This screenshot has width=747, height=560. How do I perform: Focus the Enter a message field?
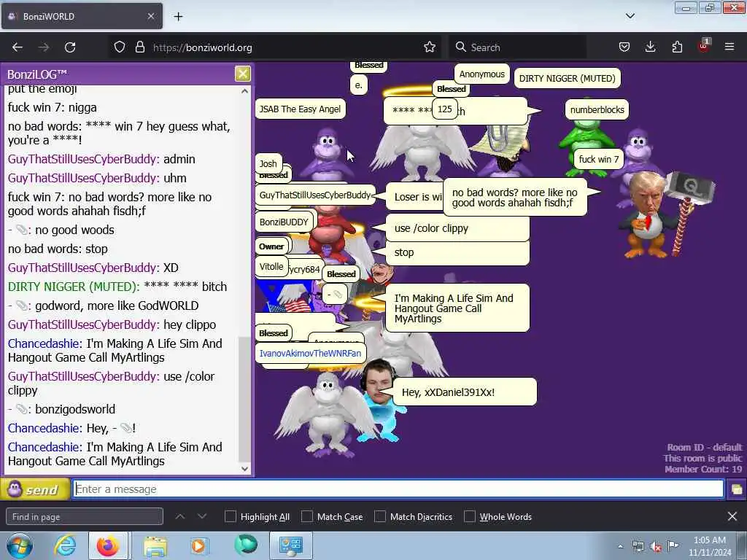click(x=398, y=489)
